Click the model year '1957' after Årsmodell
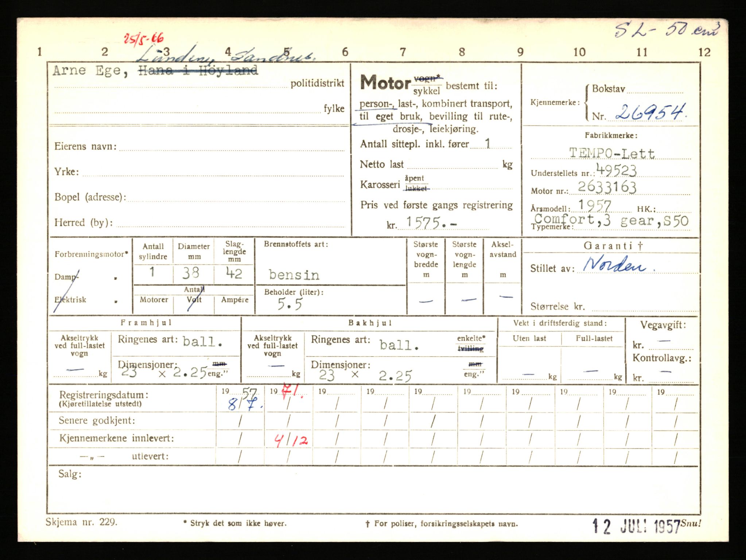This screenshot has height=560, width=746. click(x=595, y=206)
